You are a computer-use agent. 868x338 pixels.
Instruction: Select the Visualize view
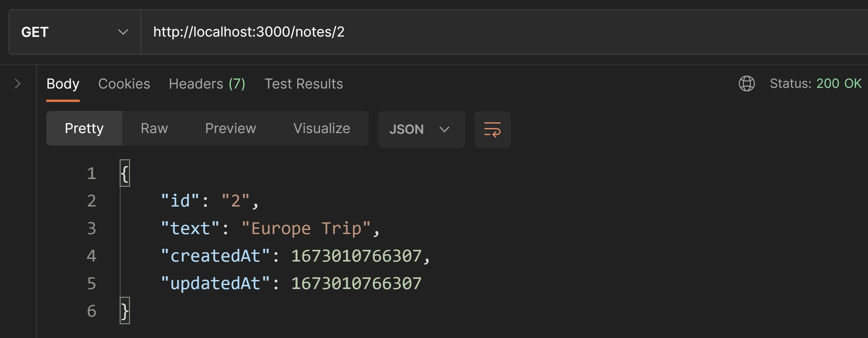[x=322, y=128]
